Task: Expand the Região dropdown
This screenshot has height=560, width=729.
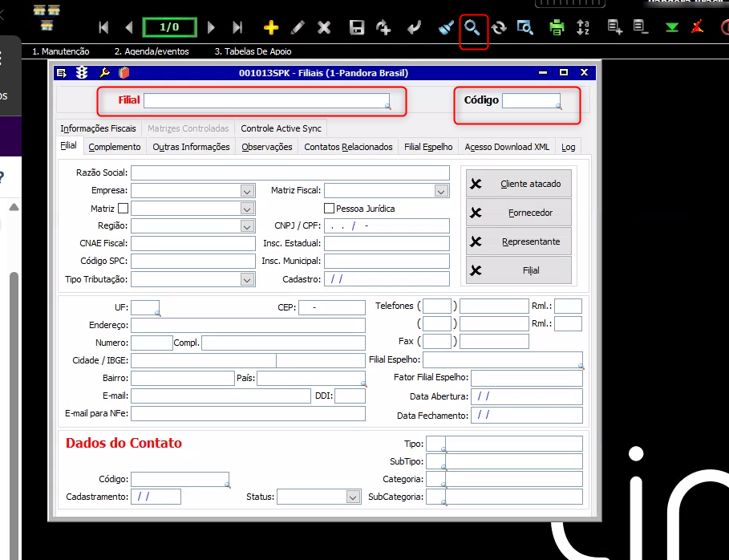Action: click(x=247, y=226)
